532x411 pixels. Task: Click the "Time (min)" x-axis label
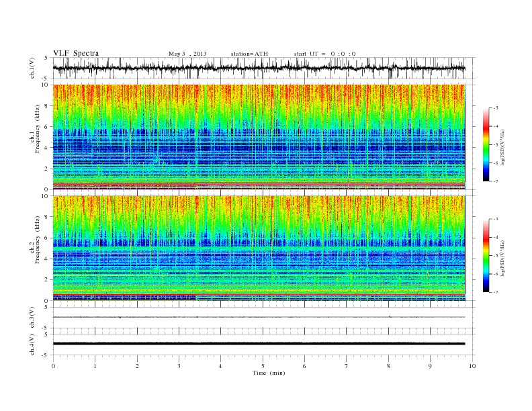269,373
